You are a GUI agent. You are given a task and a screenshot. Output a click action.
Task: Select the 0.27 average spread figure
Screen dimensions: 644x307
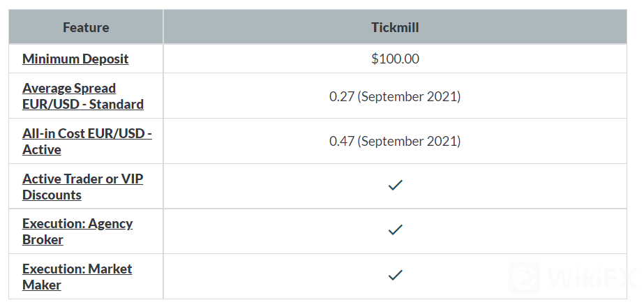pyautogui.click(x=341, y=96)
